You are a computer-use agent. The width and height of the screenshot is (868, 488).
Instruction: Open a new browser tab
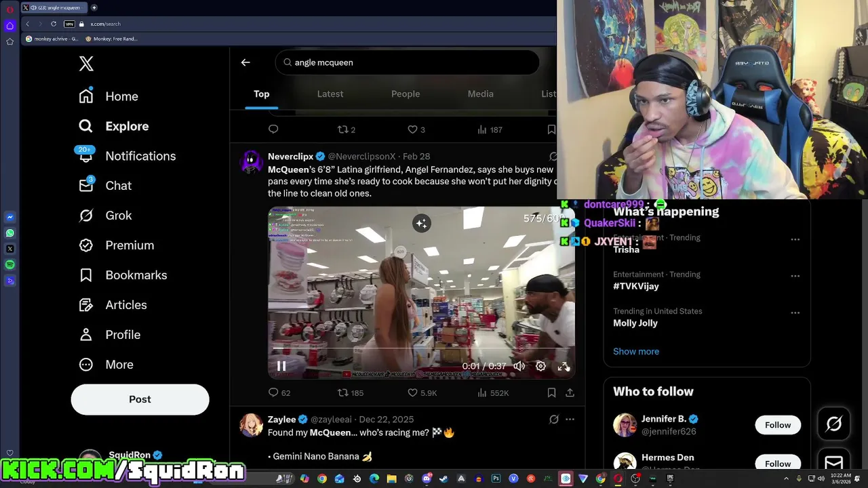click(x=94, y=7)
